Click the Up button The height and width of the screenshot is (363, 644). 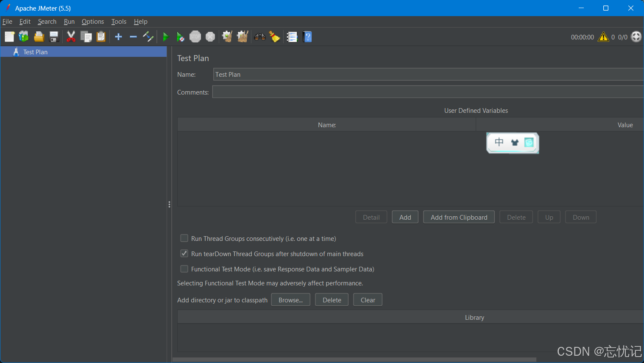549,217
